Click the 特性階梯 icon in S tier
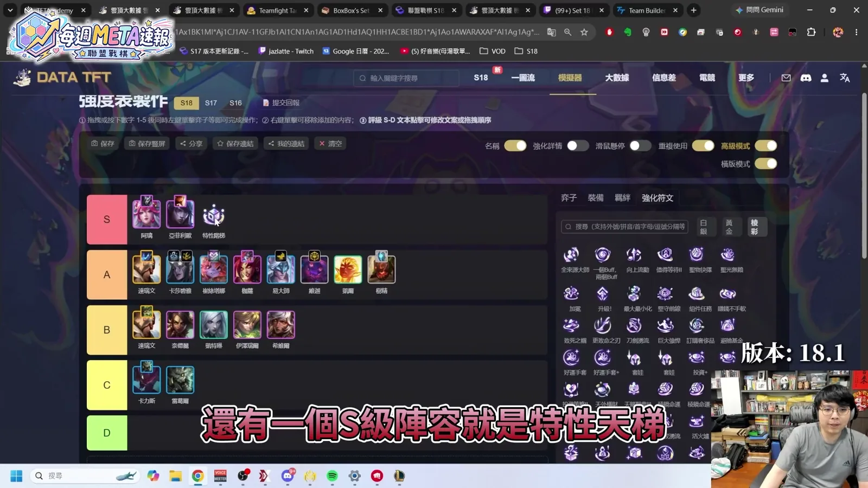 pyautogui.click(x=214, y=216)
